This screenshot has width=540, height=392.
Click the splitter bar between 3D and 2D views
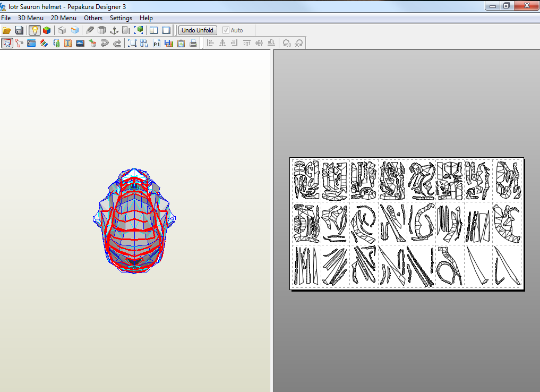click(272, 220)
